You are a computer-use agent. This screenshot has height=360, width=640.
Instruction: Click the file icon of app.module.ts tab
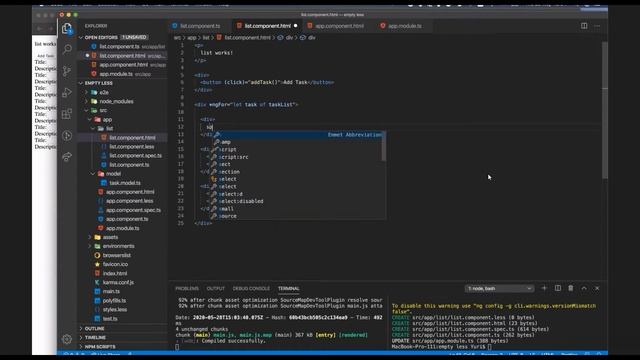click(x=383, y=26)
